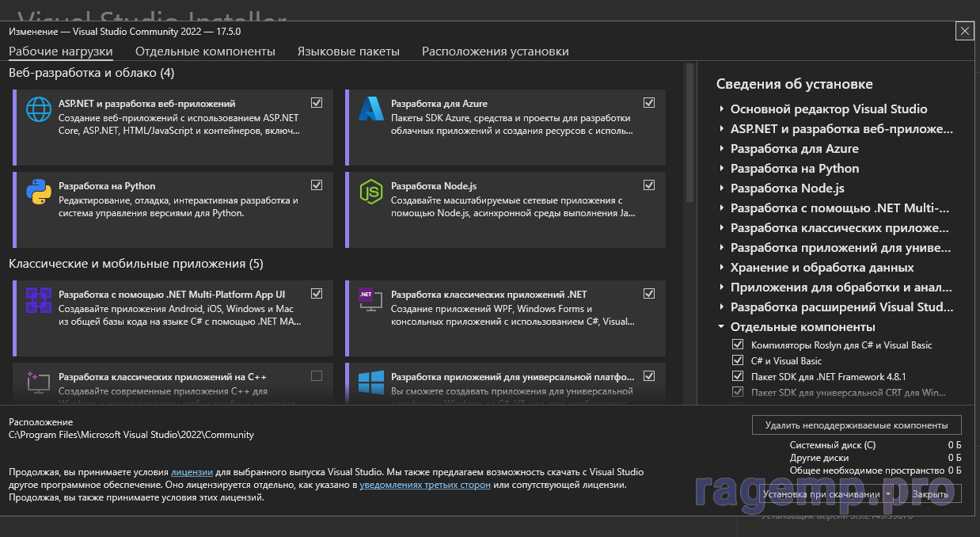
Task: Click the Python workload icon
Action: tap(39, 192)
